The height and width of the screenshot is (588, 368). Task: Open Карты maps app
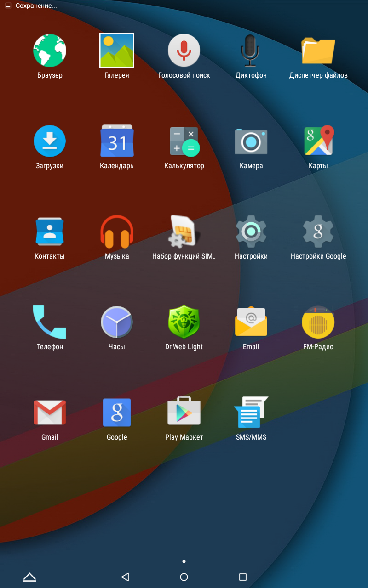click(318, 141)
